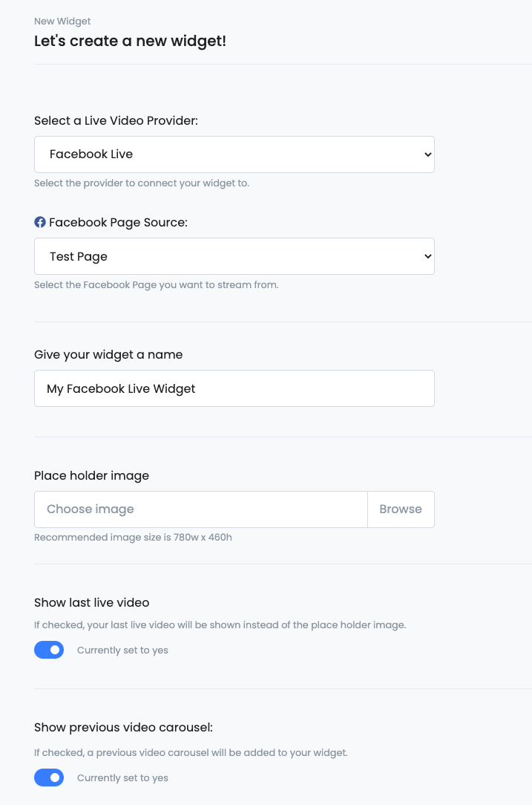Screen dimensions: 532x805
Task: Click the Browse button
Action: coord(401,509)
